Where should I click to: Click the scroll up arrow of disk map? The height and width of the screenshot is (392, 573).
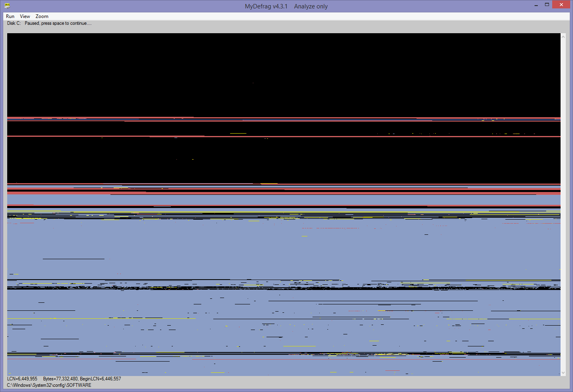563,37
